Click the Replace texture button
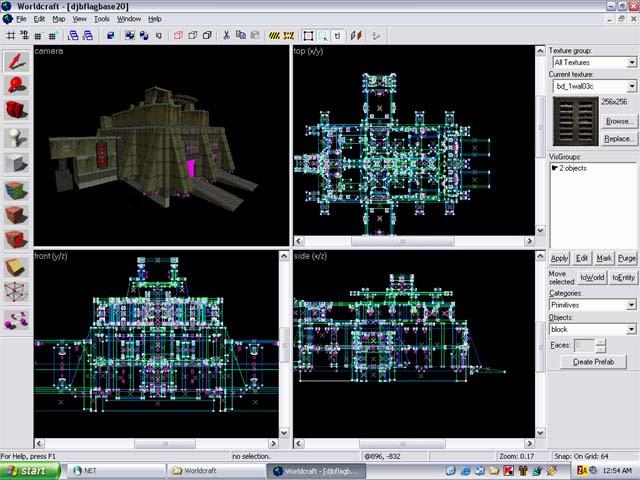This screenshot has height=480, width=640. point(619,139)
